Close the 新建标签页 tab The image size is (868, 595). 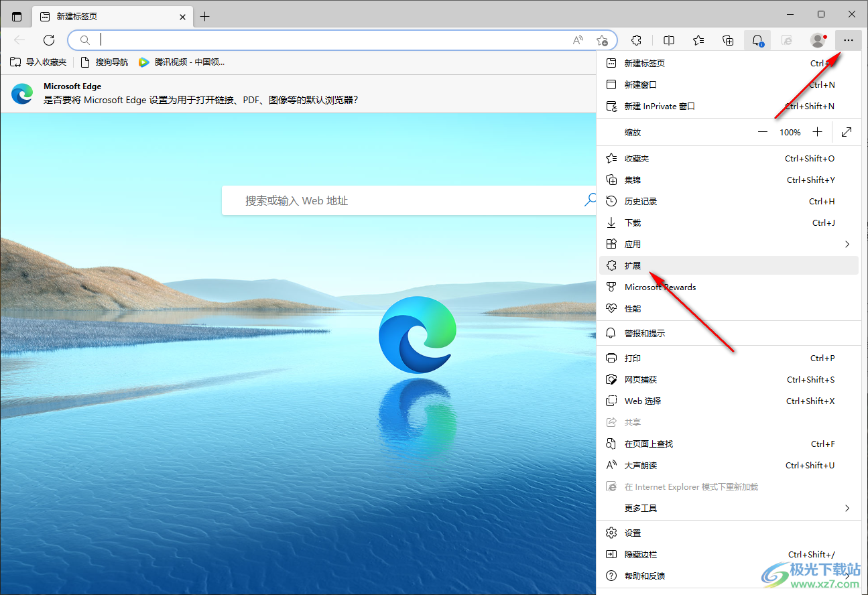tap(183, 17)
